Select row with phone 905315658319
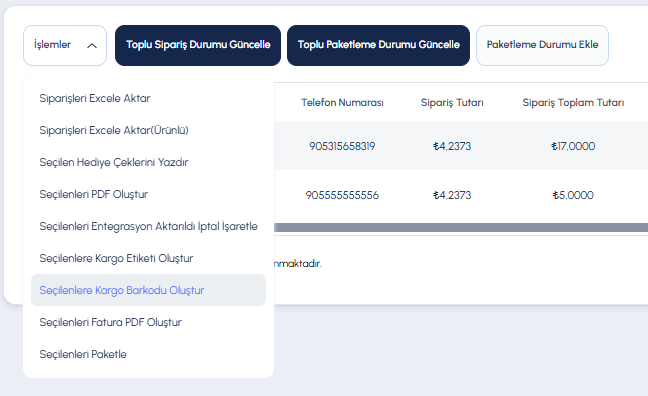 click(x=461, y=146)
